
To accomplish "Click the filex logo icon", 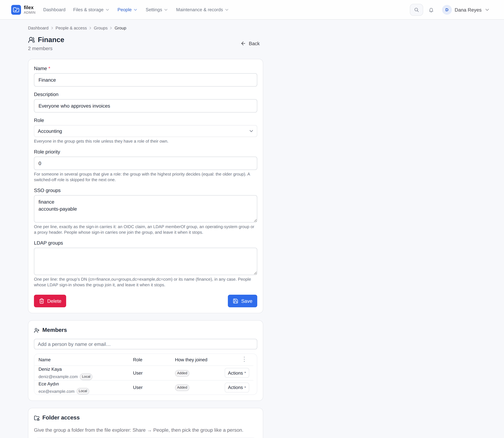I will (16, 10).
